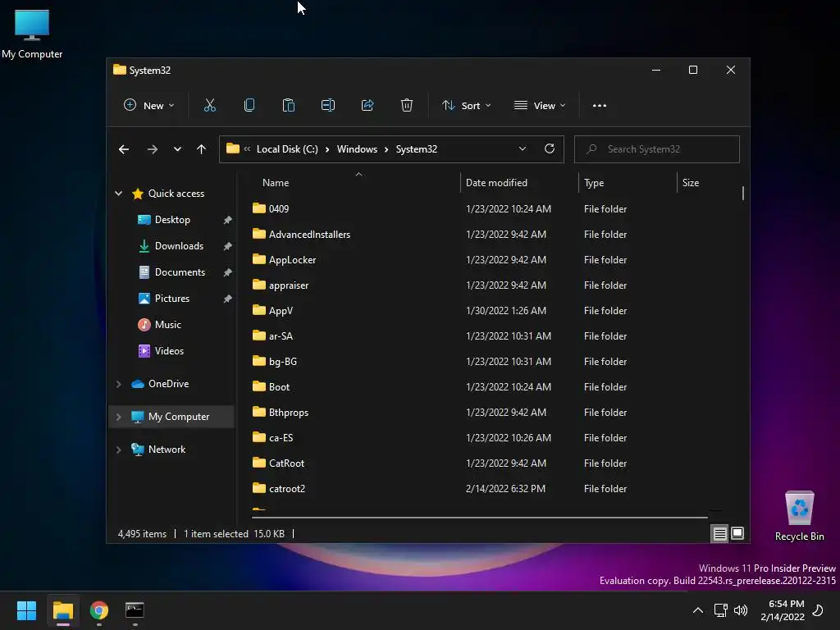Switch to details view icon in status bar
The image size is (840, 630).
pyautogui.click(x=719, y=533)
